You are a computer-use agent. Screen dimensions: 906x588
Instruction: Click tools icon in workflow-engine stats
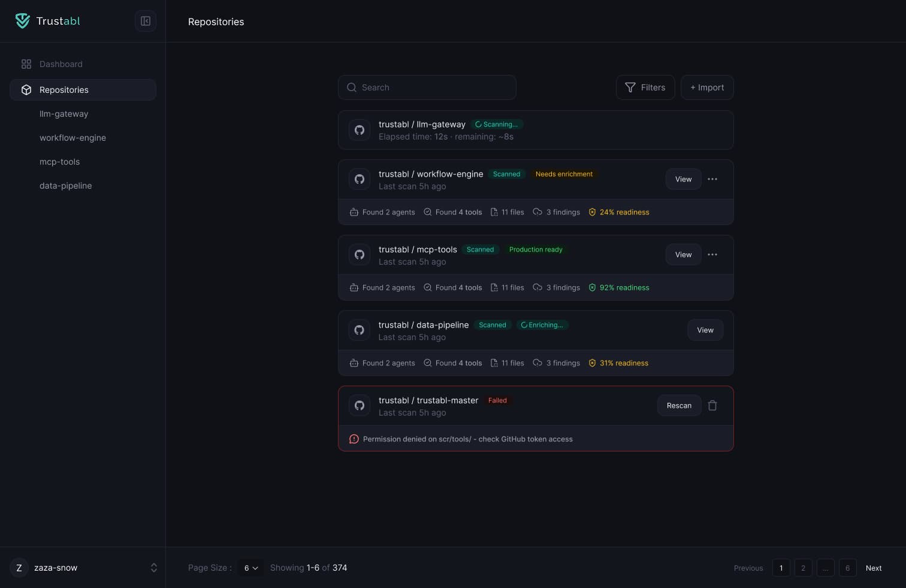click(427, 212)
